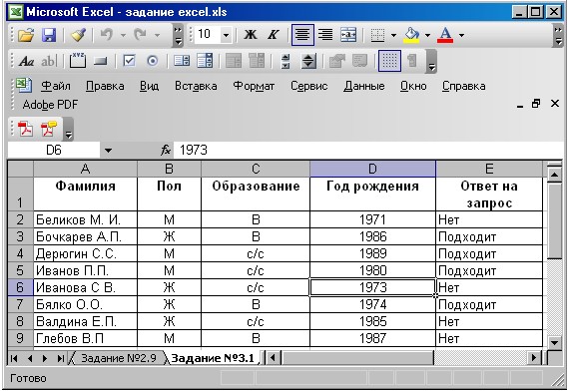
Task: Click the vertical scrollbar down arrow
Action: click(554, 342)
